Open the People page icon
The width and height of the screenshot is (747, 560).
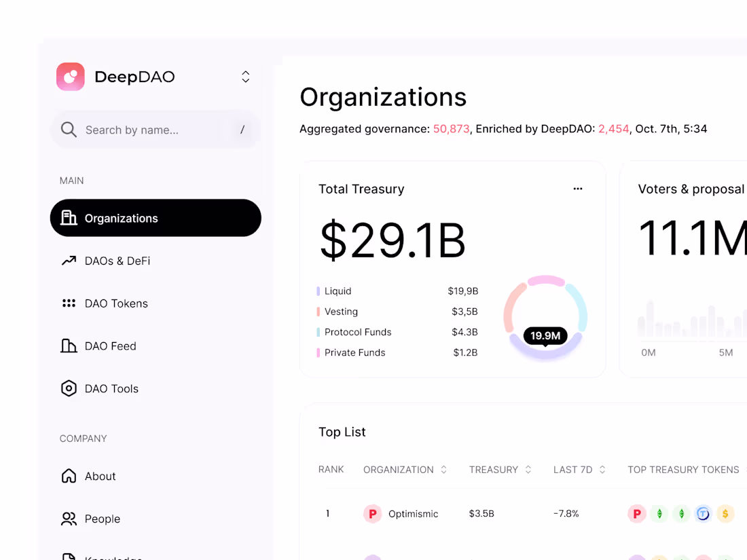69,519
